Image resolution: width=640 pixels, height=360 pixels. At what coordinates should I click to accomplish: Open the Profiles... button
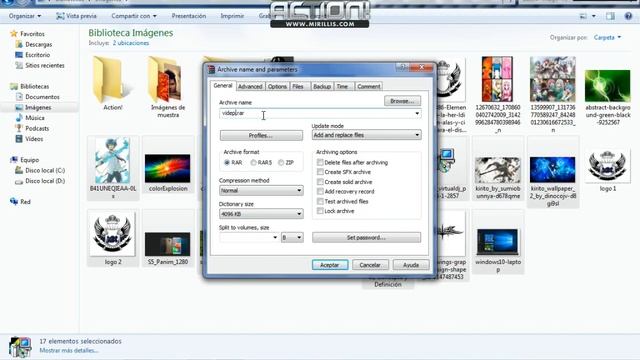click(261, 136)
